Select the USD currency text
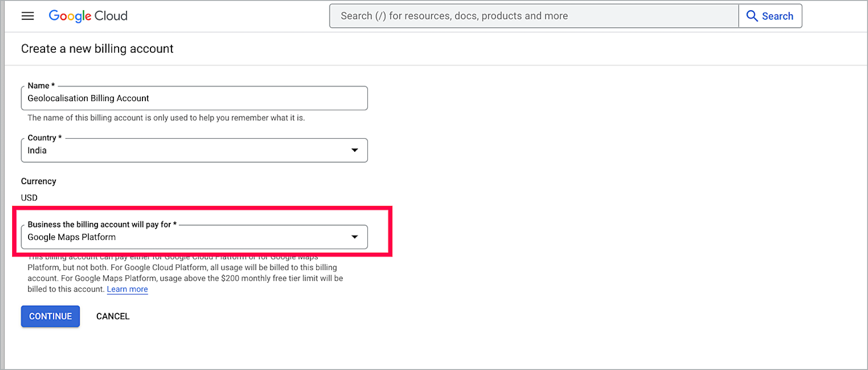Image resolution: width=868 pixels, height=370 pixels. 29,198
